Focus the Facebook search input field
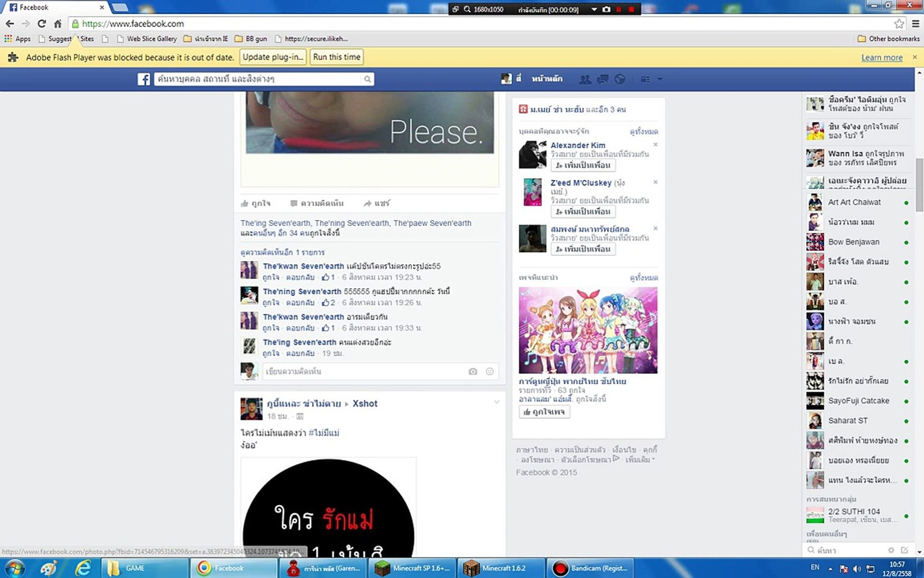The width and height of the screenshot is (924, 578). 258,79
